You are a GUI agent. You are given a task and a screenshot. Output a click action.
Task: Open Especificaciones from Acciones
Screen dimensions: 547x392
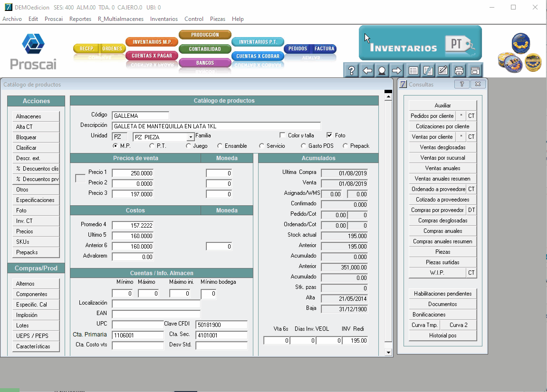pos(36,200)
